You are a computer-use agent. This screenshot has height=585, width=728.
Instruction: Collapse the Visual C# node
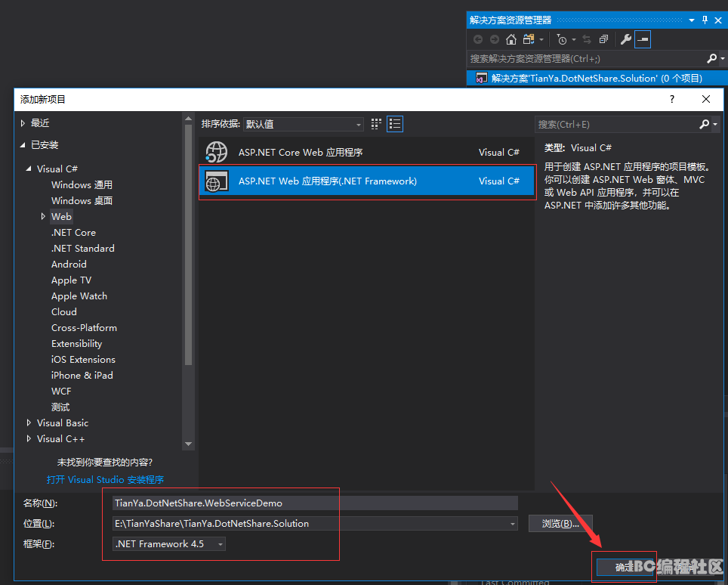pyautogui.click(x=29, y=169)
